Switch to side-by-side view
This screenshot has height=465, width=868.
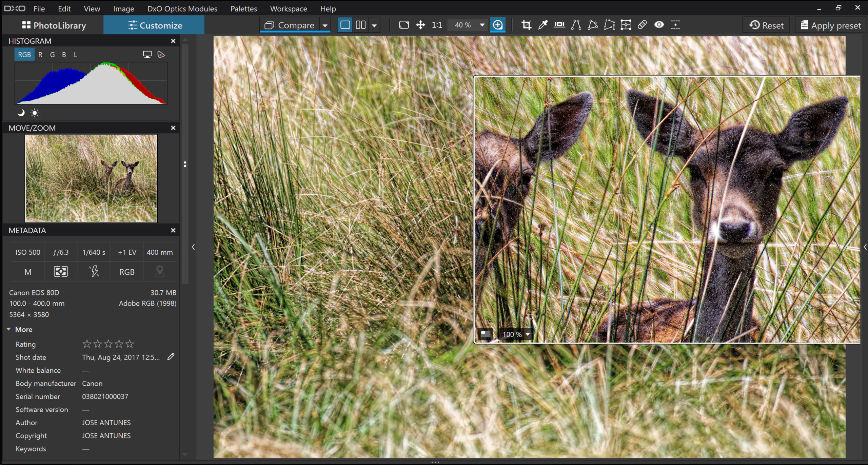click(361, 25)
